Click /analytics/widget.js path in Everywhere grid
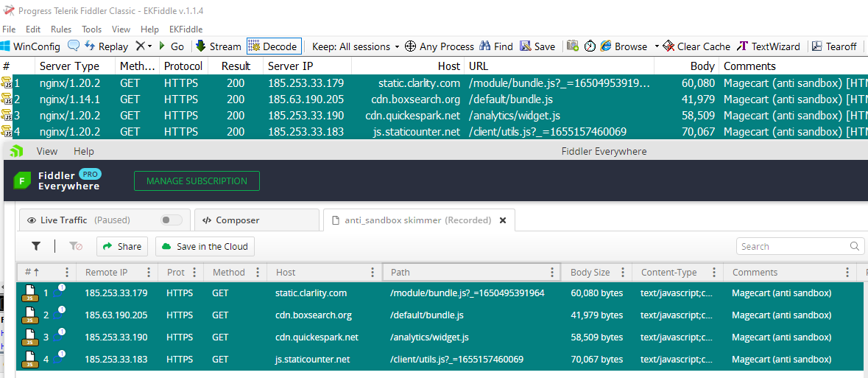This screenshot has height=378, width=868. tap(429, 337)
